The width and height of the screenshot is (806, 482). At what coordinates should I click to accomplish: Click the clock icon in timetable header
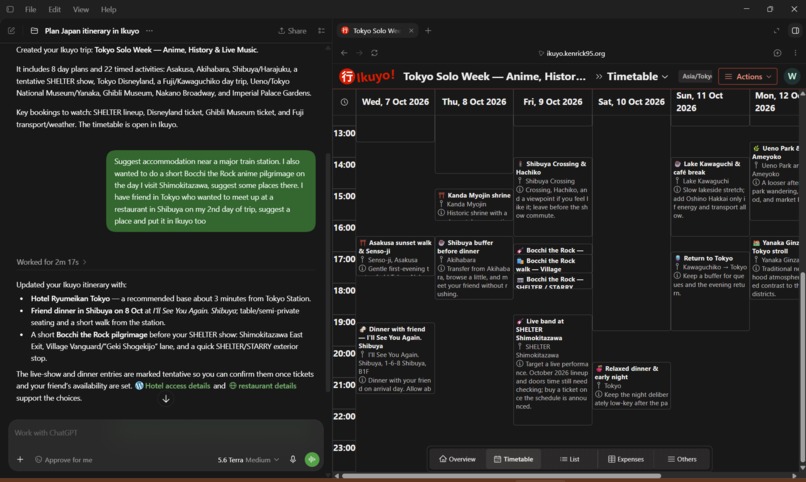(344, 102)
